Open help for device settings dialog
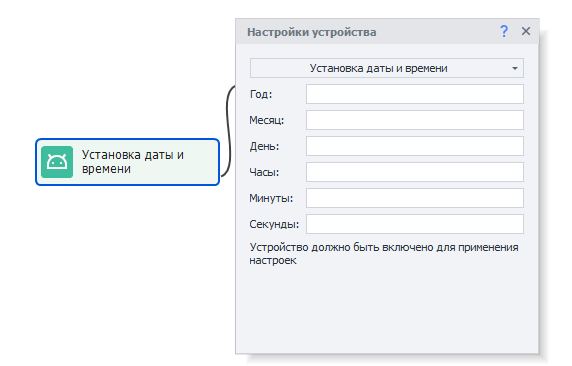 click(504, 31)
